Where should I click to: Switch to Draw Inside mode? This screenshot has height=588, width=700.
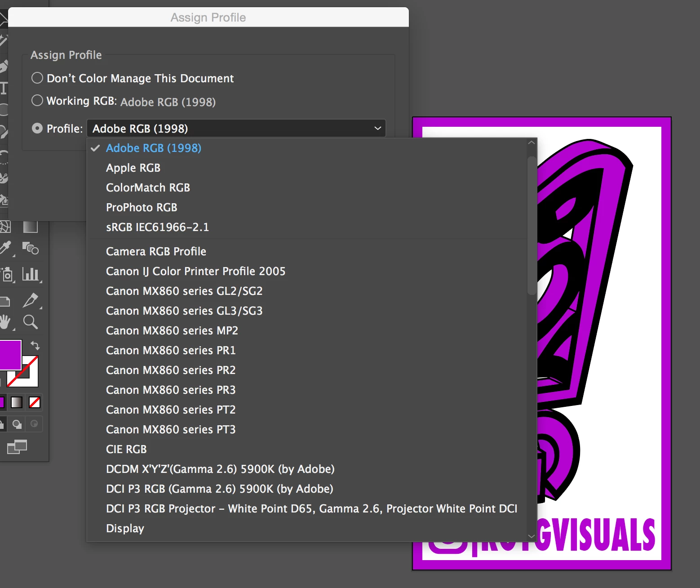(x=34, y=424)
